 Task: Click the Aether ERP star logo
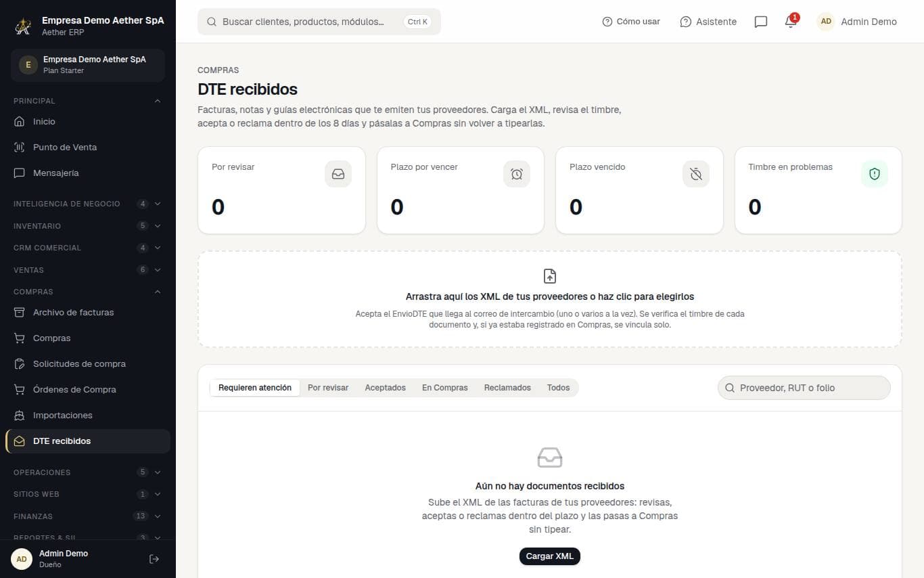[23, 26]
